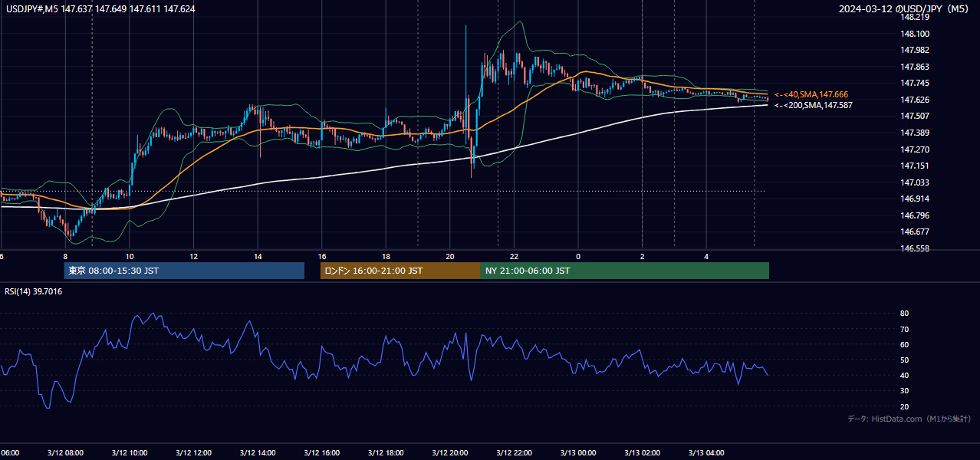Click hour tick 8 under price chart
This screenshot has width=980, height=460.
click(x=65, y=257)
